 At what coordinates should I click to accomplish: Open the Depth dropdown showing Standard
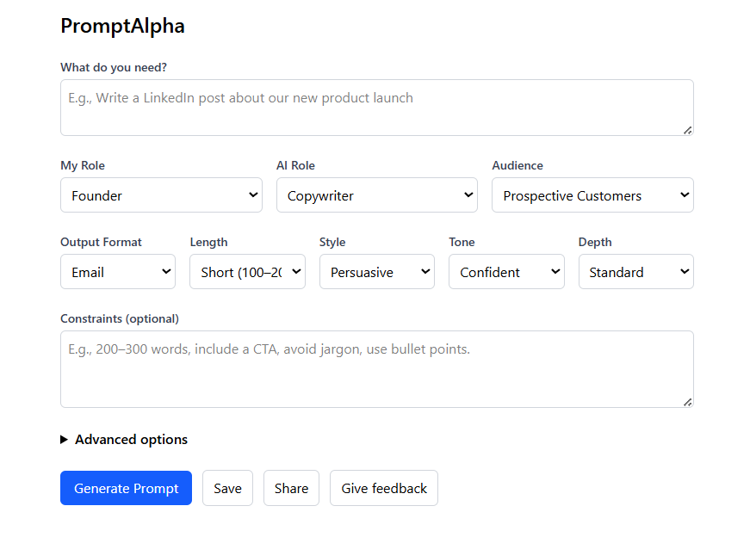click(x=635, y=272)
